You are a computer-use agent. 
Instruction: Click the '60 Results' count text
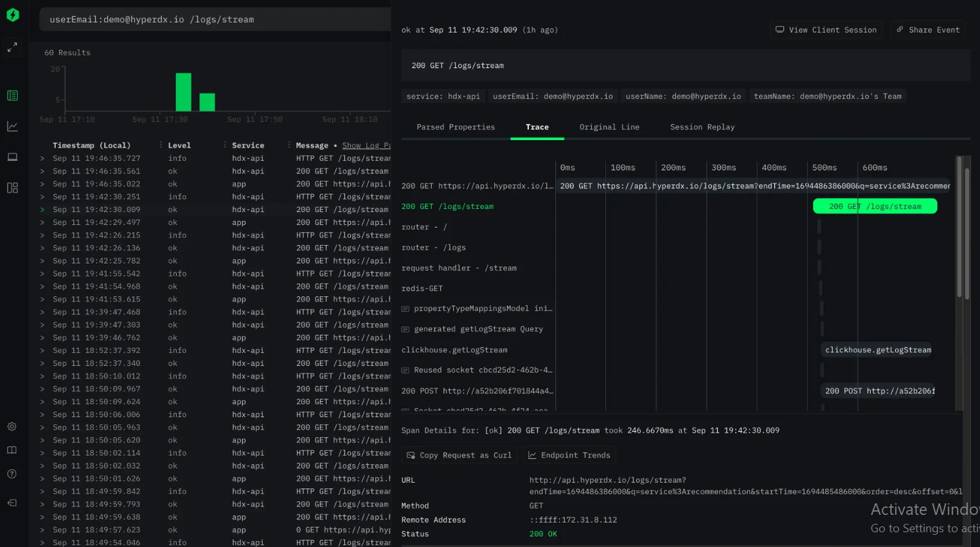[x=67, y=53]
